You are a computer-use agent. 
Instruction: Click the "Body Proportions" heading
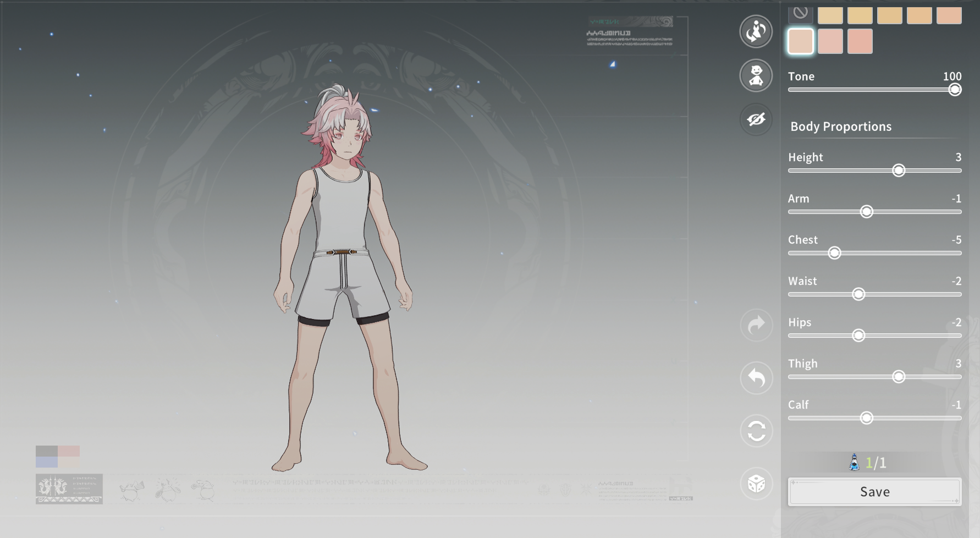[841, 127]
